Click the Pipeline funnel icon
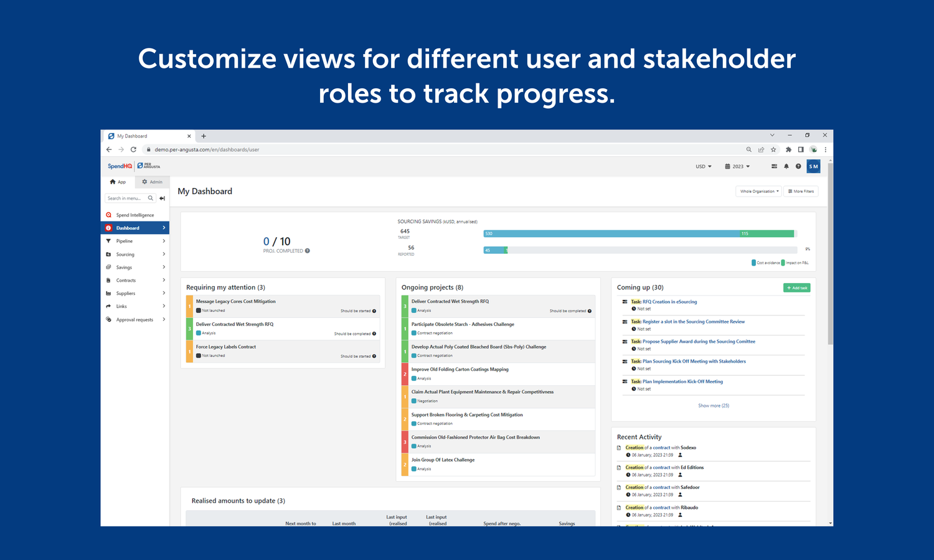 (x=110, y=241)
